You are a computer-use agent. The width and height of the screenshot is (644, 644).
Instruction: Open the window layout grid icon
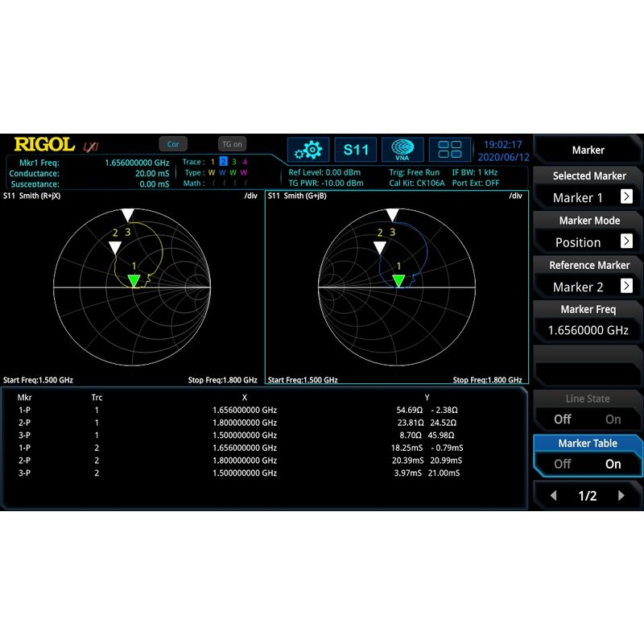pos(450,150)
